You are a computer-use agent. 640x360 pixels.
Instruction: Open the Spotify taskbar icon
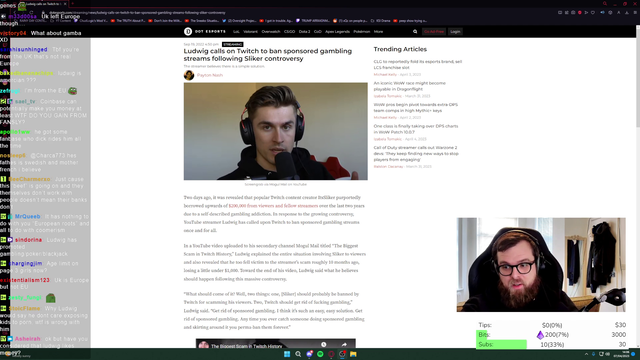pyautogui.click(x=320, y=354)
